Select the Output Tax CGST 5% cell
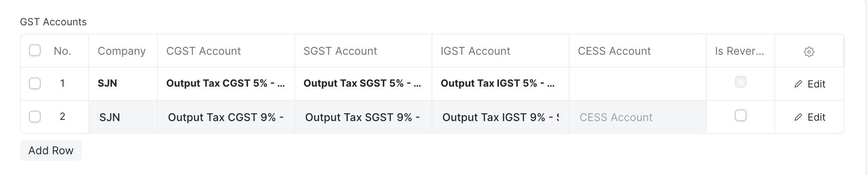The width and height of the screenshot is (868, 175). pyautogui.click(x=226, y=84)
